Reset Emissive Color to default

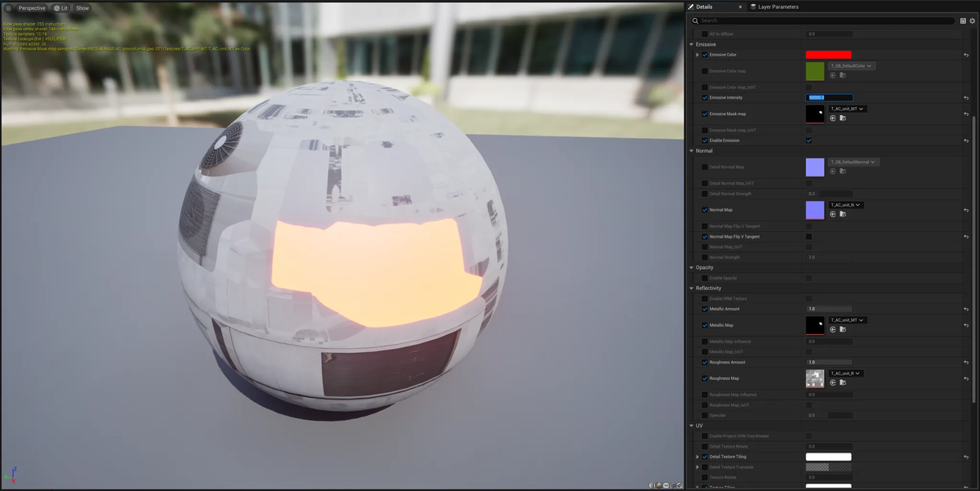(966, 55)
